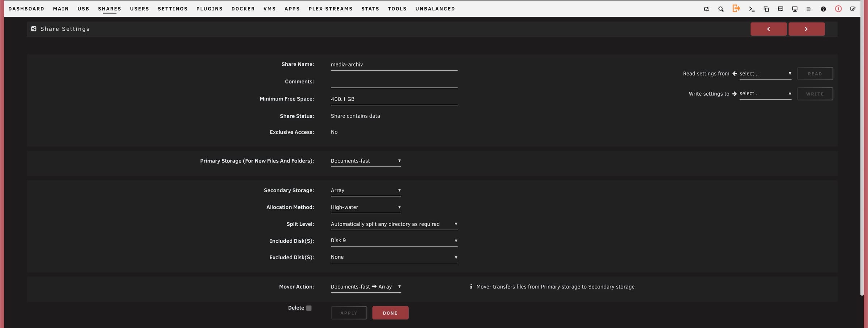
Task: Click the orange logout icon
Action: coord(736,9)
